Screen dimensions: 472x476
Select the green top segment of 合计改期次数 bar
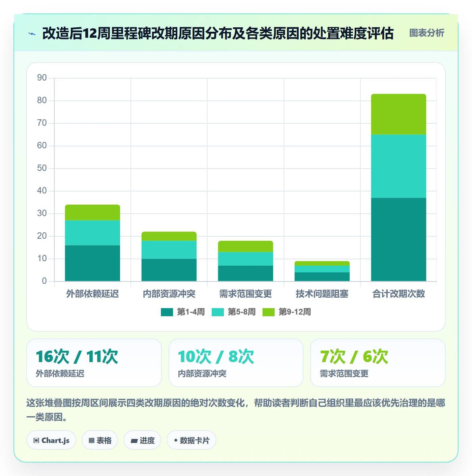tap(399, 114)
